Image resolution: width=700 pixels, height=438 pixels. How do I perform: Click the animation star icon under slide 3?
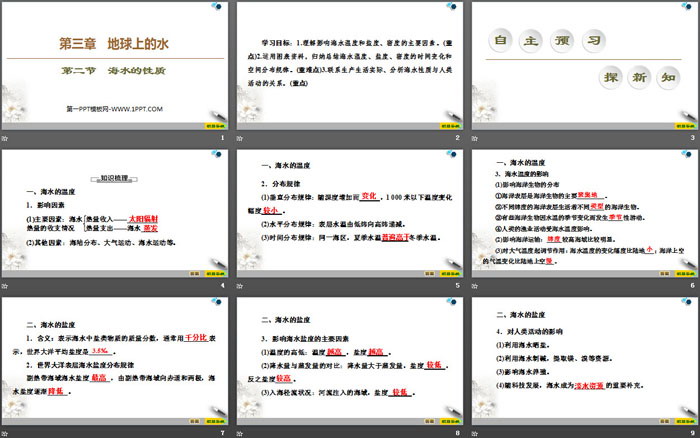point(475,138)
